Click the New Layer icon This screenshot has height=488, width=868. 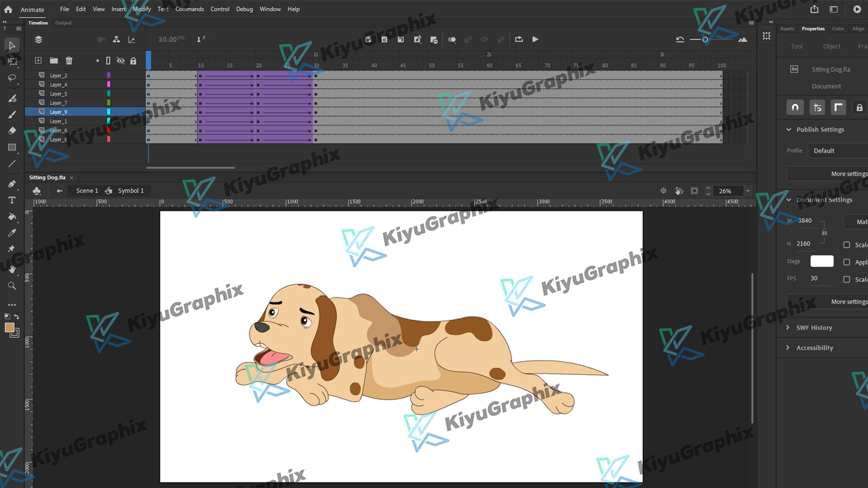38,60
